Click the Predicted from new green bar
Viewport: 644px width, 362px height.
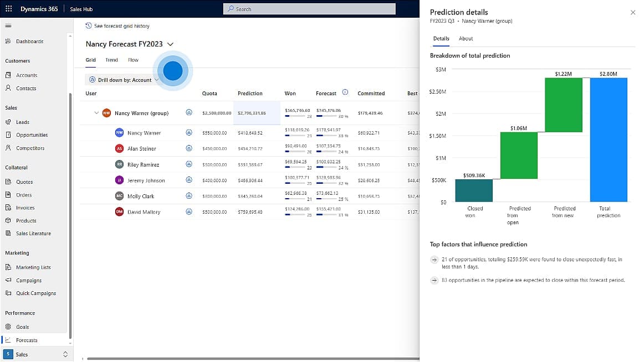coord(564,105)
